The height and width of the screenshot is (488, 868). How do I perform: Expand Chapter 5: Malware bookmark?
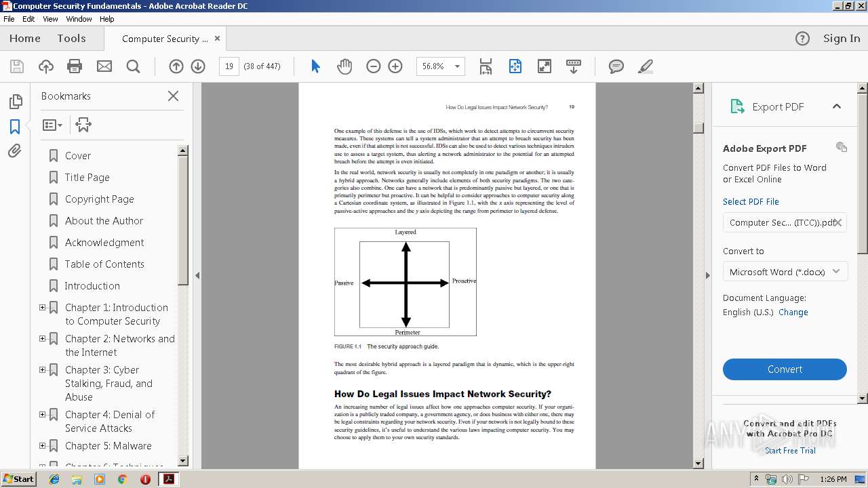(42, 446)
